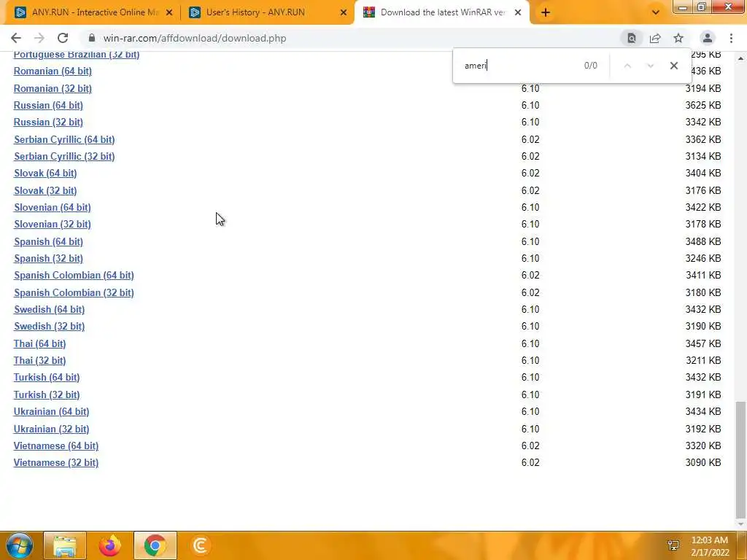Get Turkish (32 bit) version
The height and width of the screenshot is (560, 747).
(47, 394)
